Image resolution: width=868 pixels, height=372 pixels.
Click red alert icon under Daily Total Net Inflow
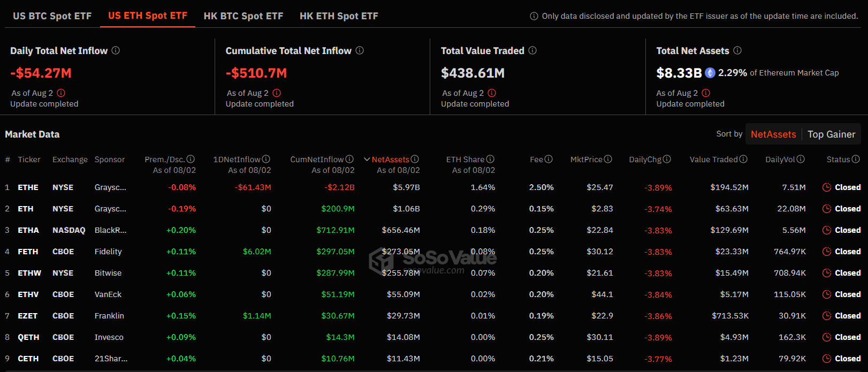tap(61, 93)
